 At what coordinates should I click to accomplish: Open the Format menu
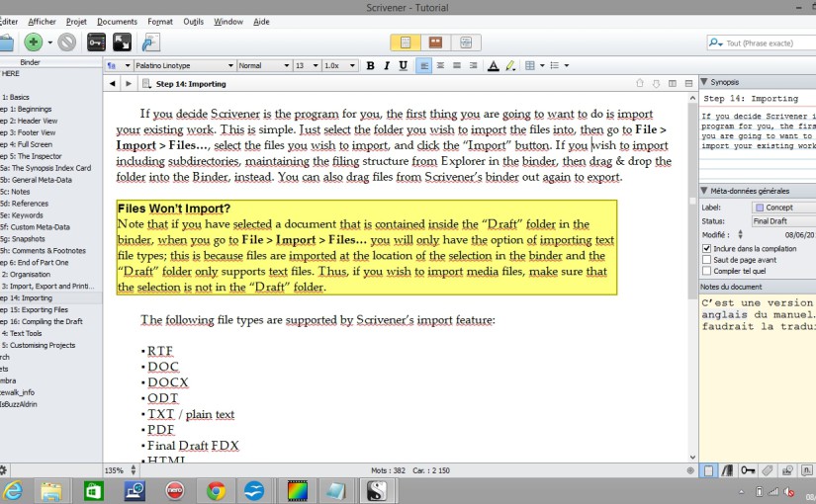[160, 22]
